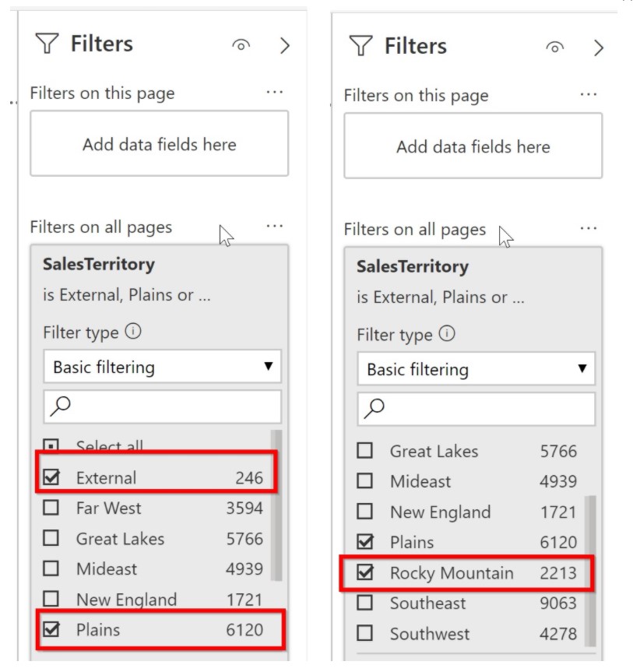Collapse right Filters pane with the chevron
This screenshot has width=633, height=672.
coord(599,47)
